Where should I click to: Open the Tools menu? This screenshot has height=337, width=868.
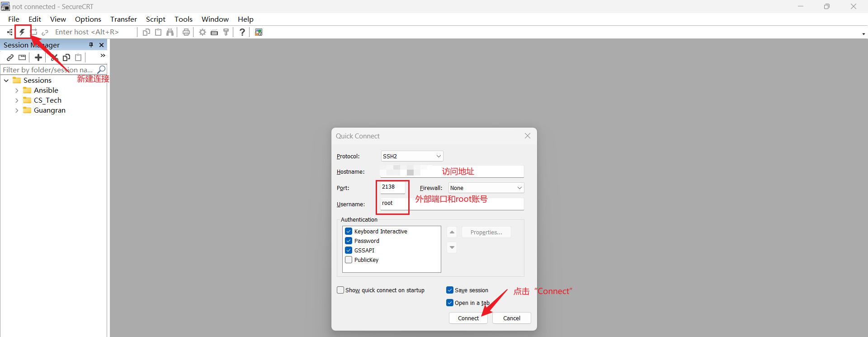[184, 19]
